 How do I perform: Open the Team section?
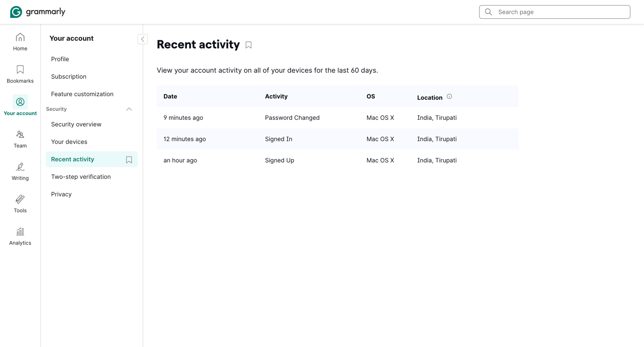(20, 139)
